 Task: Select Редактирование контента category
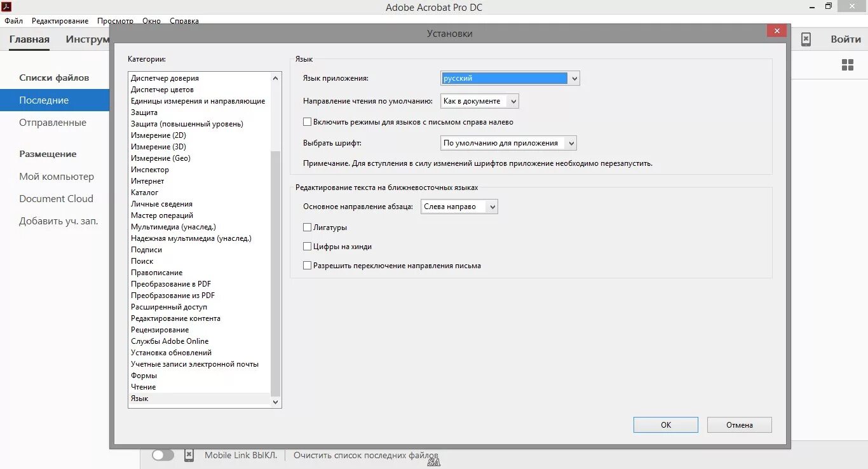[x=199, y=318]
